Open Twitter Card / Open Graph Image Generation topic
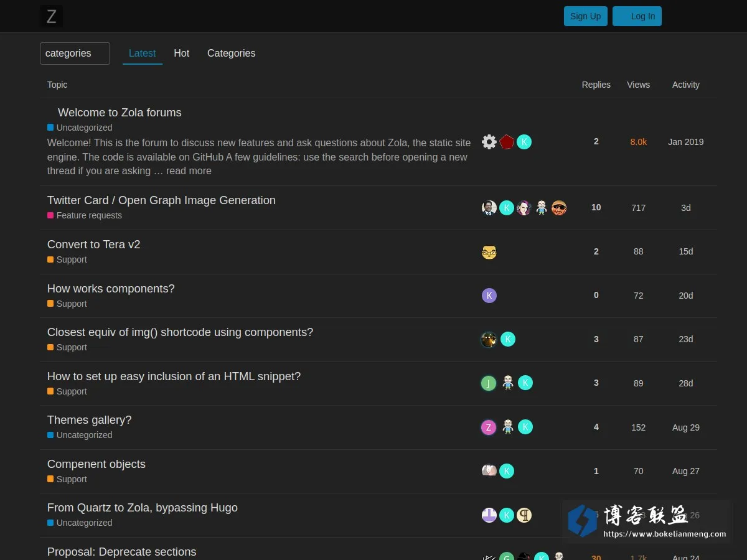 pos(161,200)
